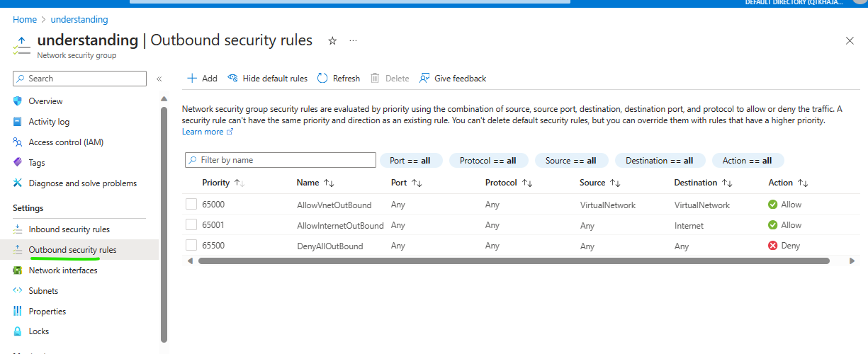
Task: Click the Deny action cell
Action: [784, 246]
